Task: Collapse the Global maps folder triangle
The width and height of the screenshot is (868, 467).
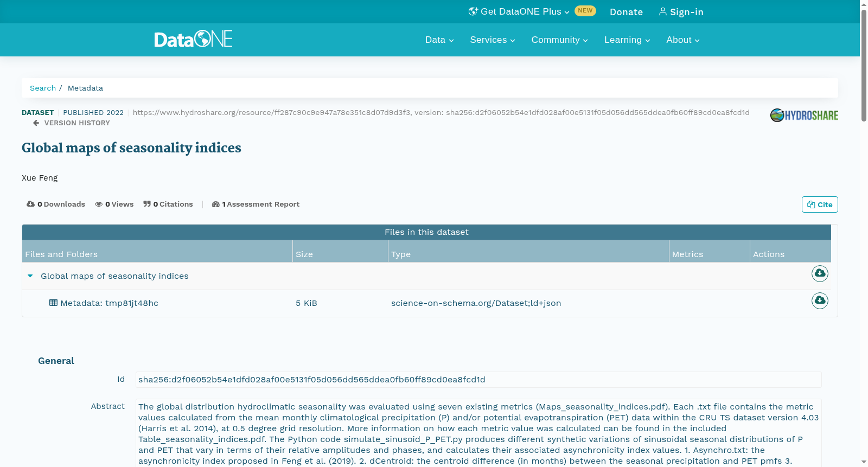Action: tap(30, 276)
